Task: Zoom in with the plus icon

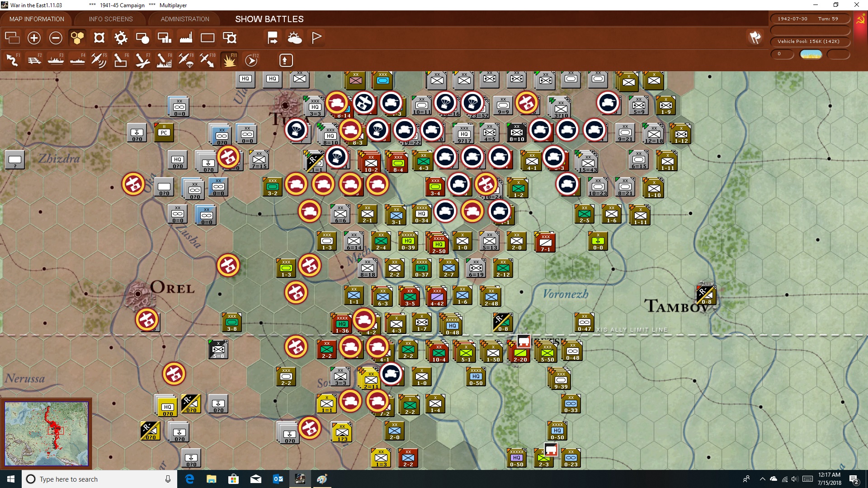Action: click(34, 38)
